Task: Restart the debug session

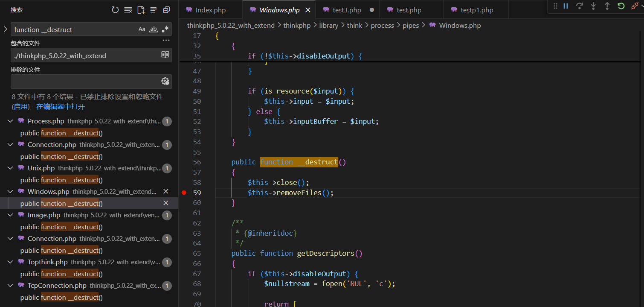Action: pyautogui.click(x=621, y=6)
